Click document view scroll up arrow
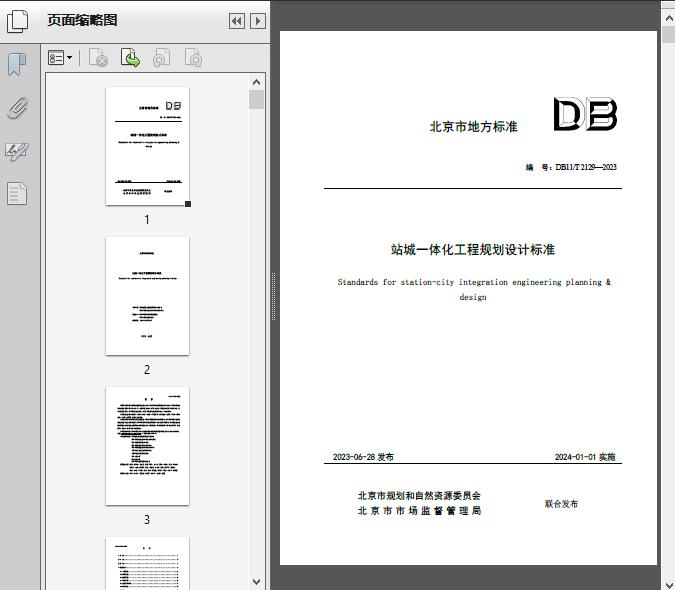675x590 pixels. coord(669,19)
